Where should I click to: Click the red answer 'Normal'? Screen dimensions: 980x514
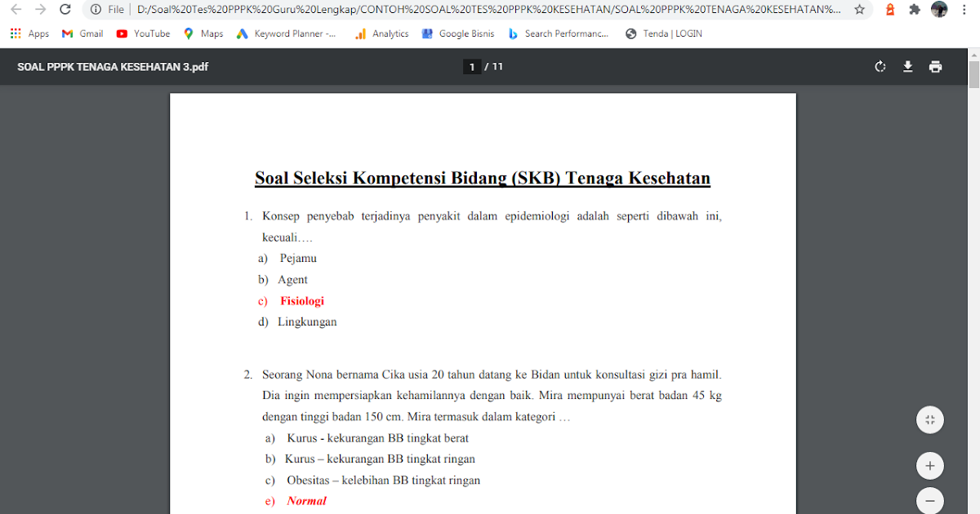click(x=306, y=501)
